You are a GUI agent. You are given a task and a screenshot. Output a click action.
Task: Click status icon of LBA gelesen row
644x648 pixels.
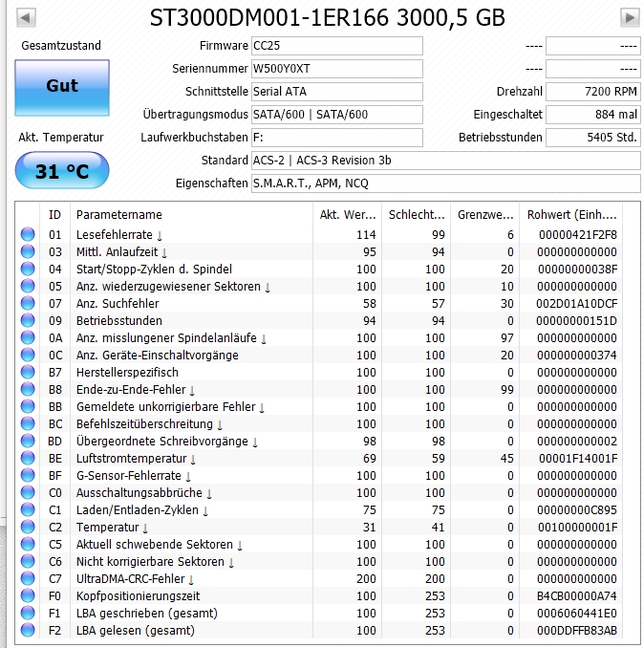[28, 631]
